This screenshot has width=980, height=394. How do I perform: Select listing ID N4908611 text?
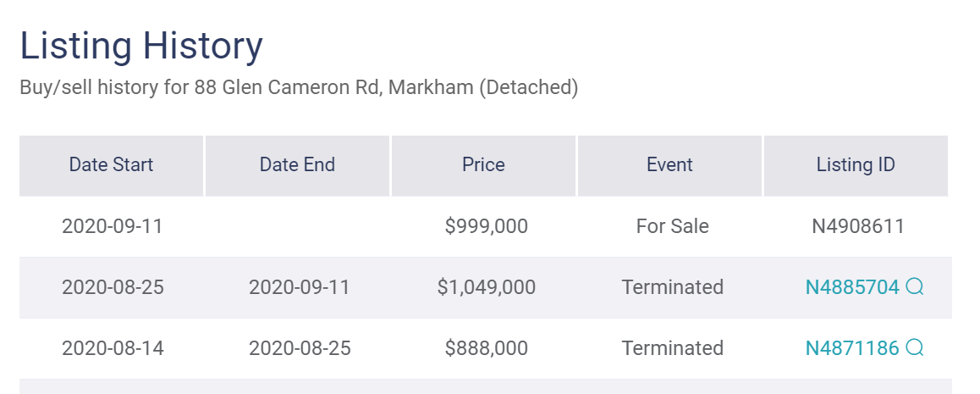858,225
